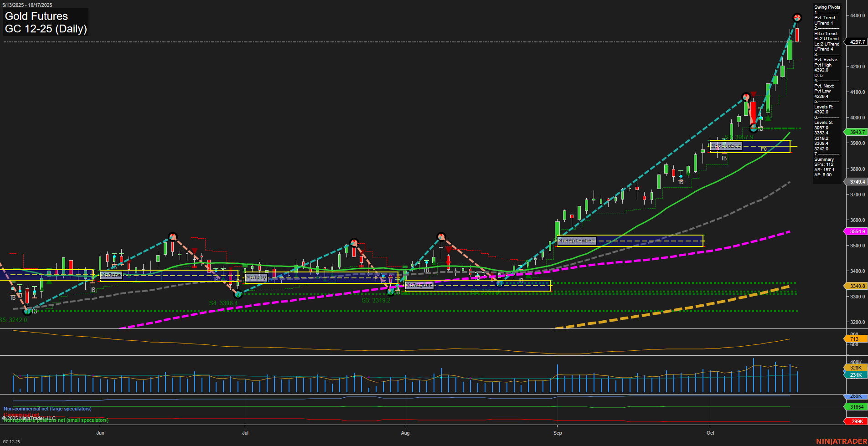Click the NinjaTrader logo in bottom corner

(x=841, y=441)
